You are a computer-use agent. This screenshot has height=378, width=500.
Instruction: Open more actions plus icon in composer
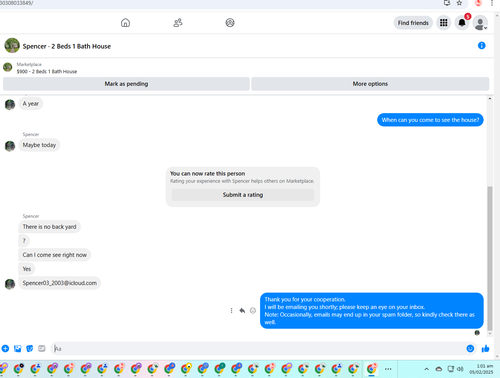(5, 349)
